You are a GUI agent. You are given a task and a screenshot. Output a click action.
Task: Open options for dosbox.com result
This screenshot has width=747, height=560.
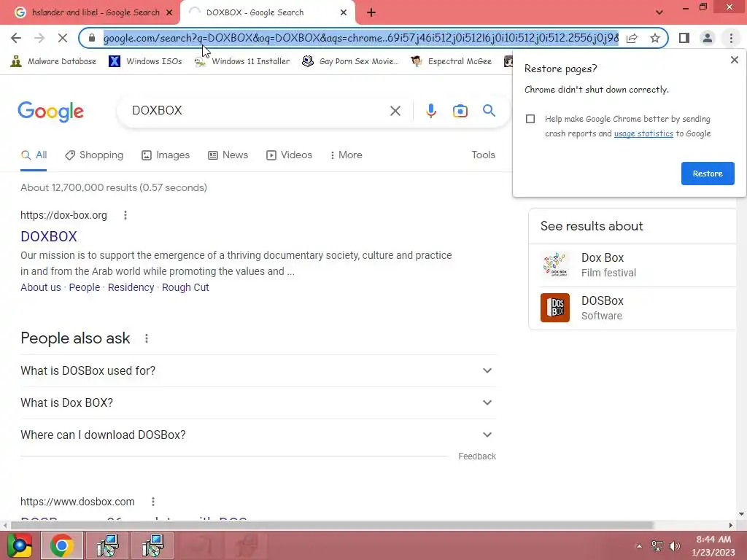click(153, 502)
